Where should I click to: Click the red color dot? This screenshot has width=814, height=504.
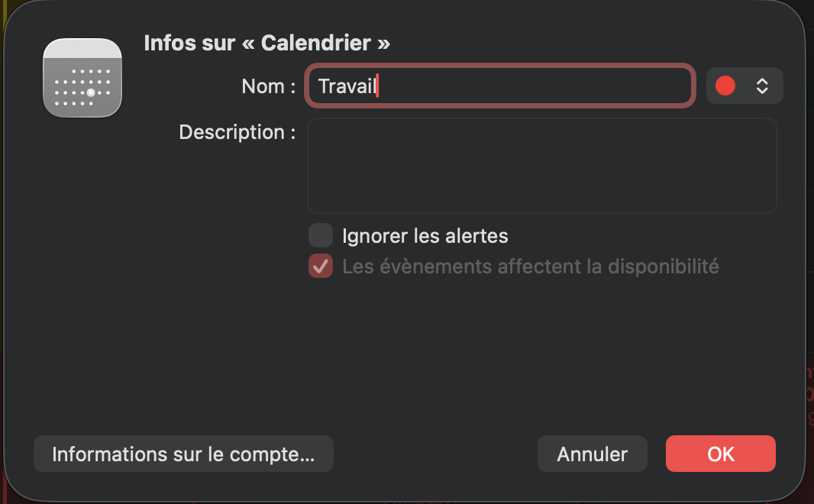(x=725, y=86)
